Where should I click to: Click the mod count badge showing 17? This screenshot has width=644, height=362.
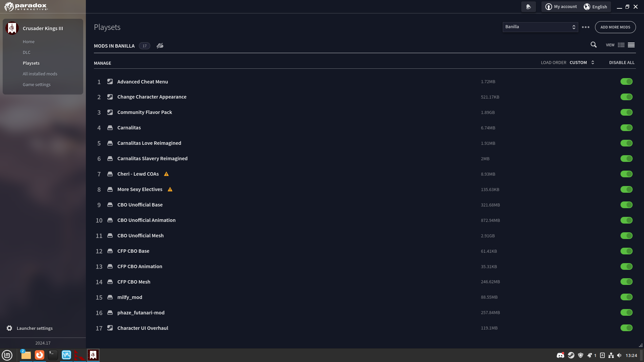pos(145,46)
